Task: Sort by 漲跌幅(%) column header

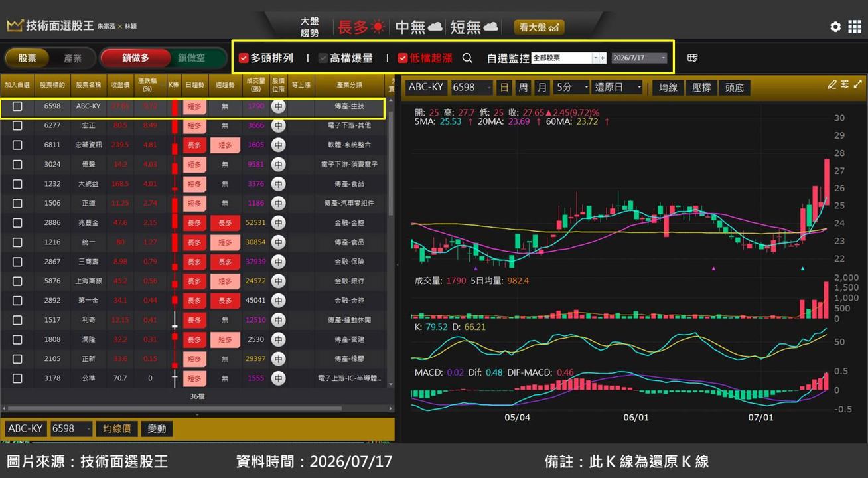Action: (x=150, y=85)
